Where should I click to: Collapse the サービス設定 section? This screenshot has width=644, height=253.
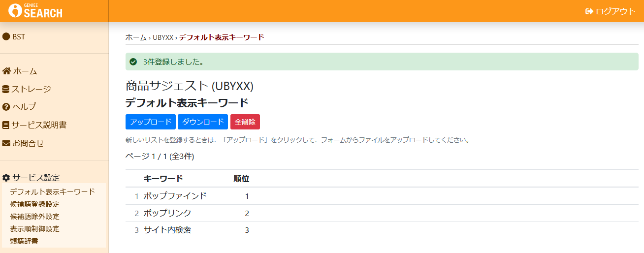pyautogui.click(x=36, y=178)
